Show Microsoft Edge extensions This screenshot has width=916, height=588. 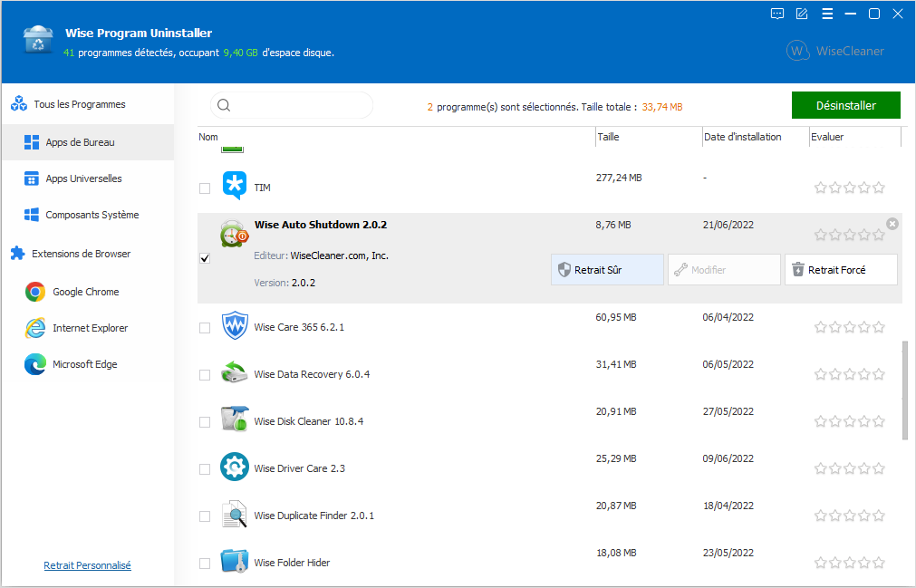(x=88, y=364)
